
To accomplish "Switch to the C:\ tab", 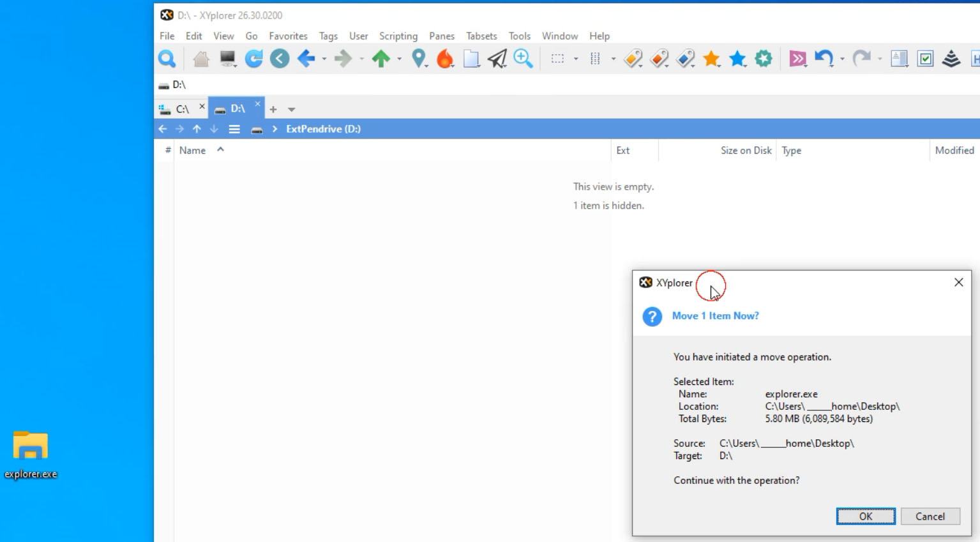I will click(x=181, y=109).
